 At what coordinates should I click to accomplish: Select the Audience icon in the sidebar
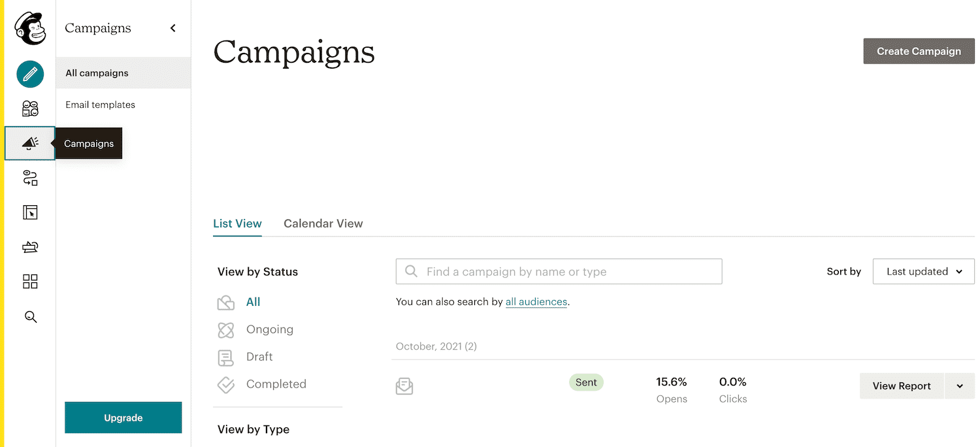coord(30,108)
